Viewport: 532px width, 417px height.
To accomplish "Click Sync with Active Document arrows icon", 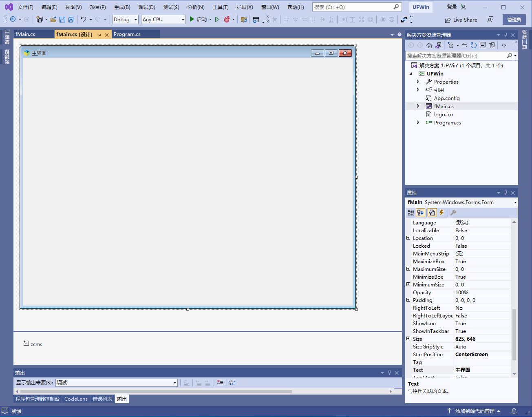I will coord(465,45).
